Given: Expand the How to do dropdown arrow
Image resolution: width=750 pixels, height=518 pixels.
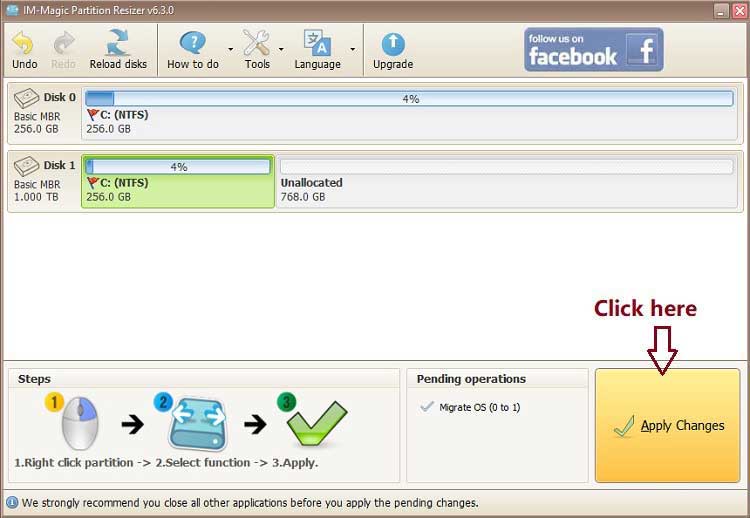Looking at the screenshot, I should 231,49.
